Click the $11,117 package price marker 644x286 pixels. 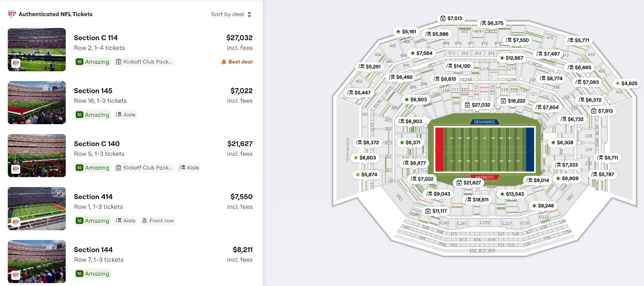click(436, 211)
